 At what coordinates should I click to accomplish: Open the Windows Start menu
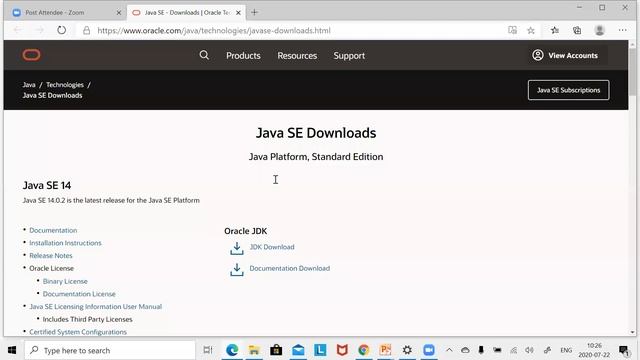pos(12,350)
